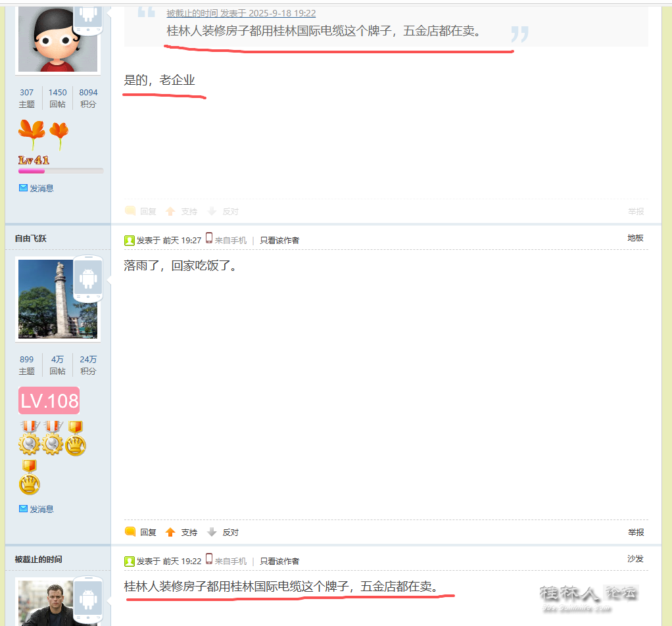
Task: Click green user icon beside 发表于 前天 19:27
Action: (130, 241)
